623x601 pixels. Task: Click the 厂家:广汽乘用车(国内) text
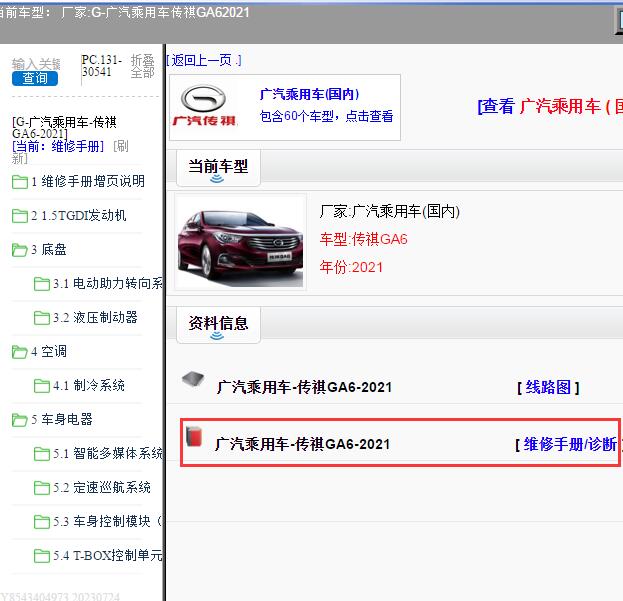(x=390, y=211)
